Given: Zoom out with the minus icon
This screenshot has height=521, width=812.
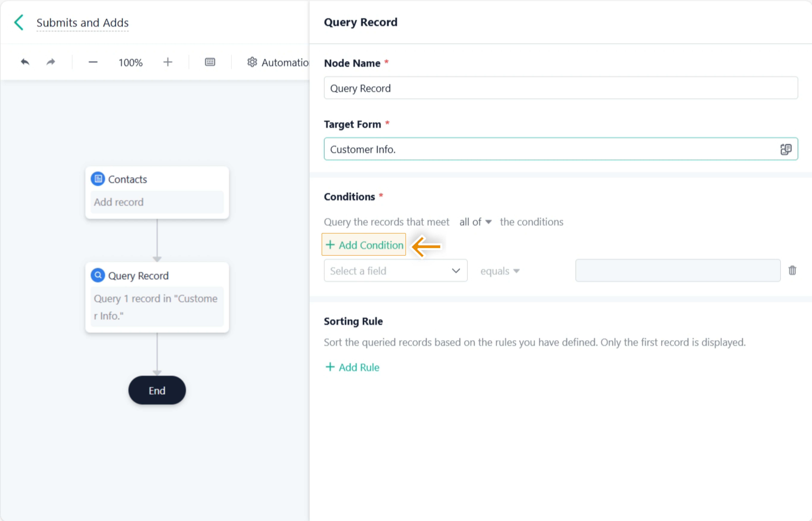Looking at the screenshot, I should (x=93, y=62).
